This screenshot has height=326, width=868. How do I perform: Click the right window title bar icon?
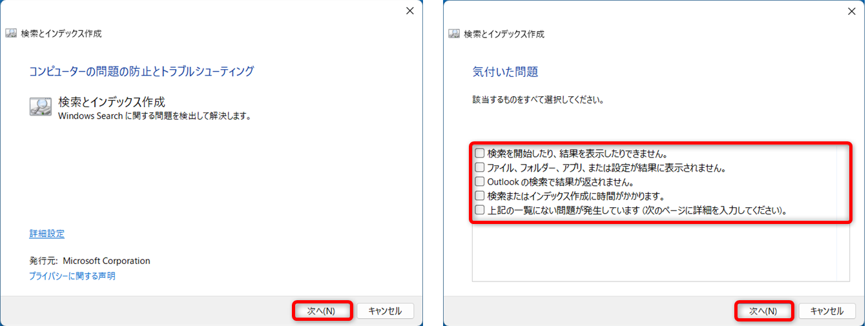click(x=454, y=34)
